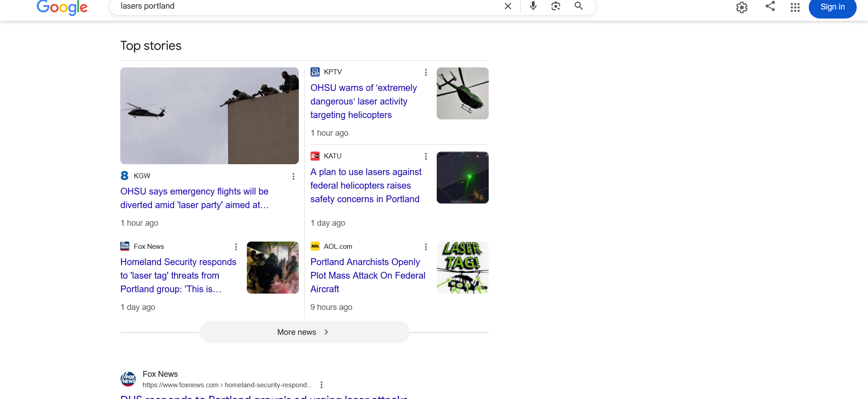Open more options for KGW story

pos(293,176)
